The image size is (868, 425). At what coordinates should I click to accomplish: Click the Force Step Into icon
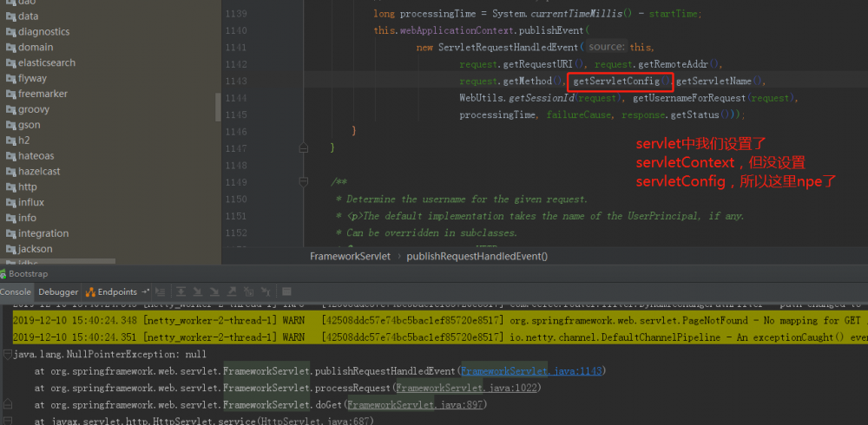pos(214,291)
